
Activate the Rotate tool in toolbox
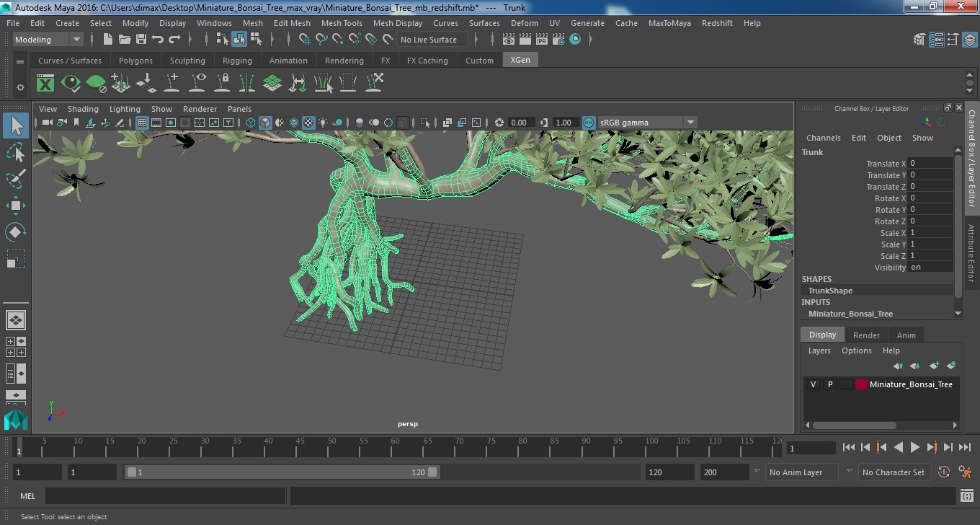(x=16, y=232)
